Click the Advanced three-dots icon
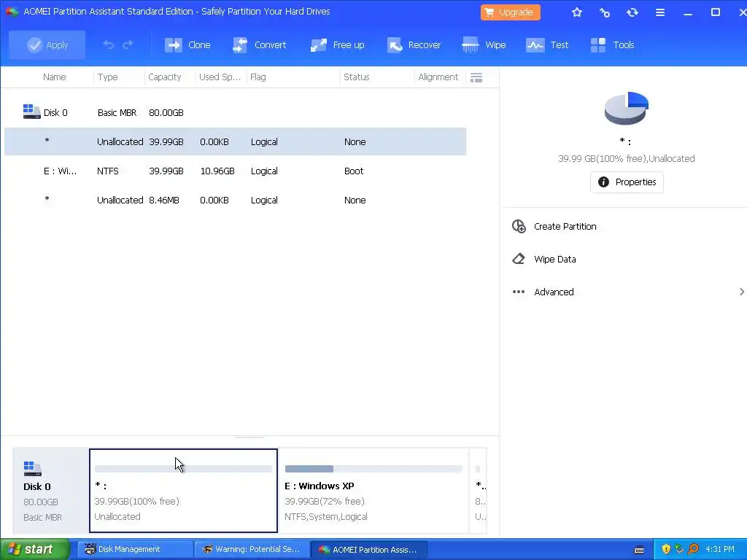The image size is (747, 560). point(519,292)
